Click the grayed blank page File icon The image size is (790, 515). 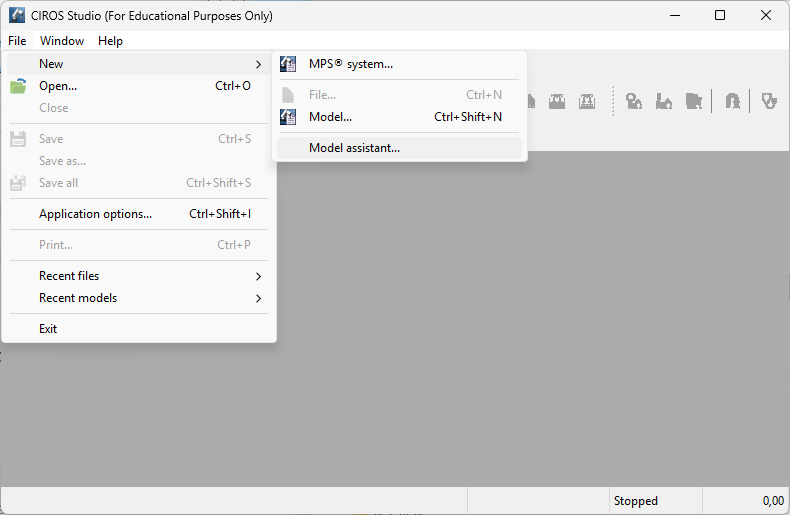288,95
